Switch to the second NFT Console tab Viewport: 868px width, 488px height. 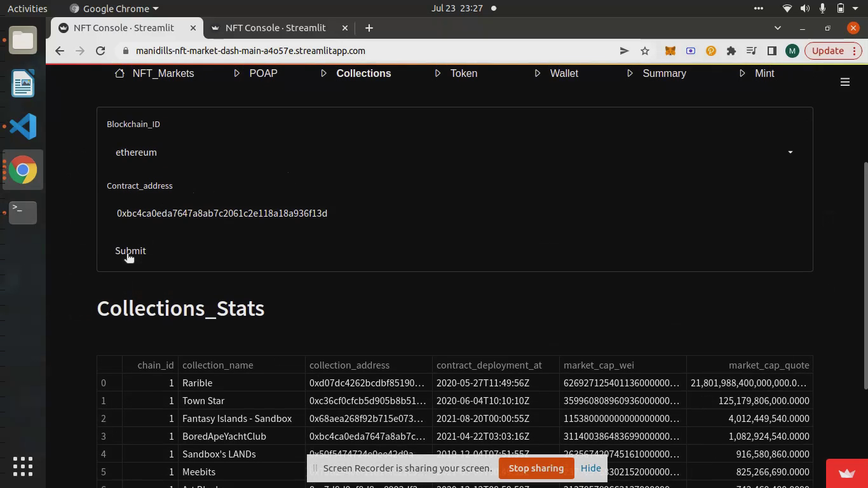point(276,28)
